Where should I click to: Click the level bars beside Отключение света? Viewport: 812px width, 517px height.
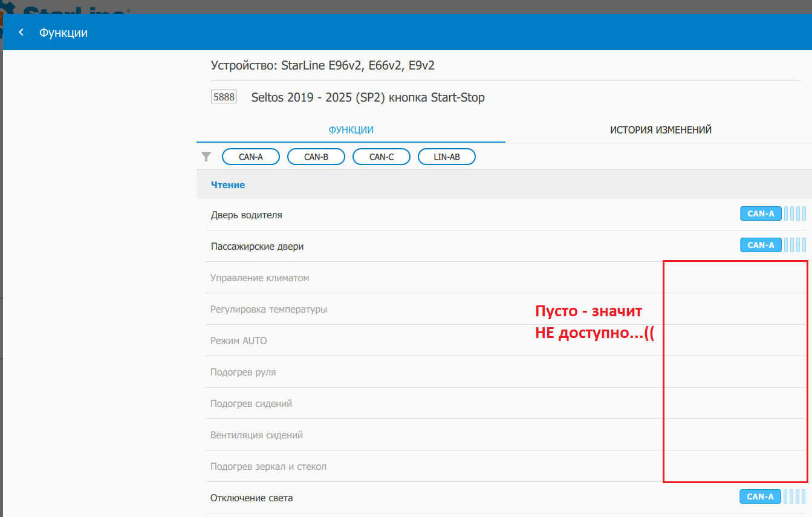point(795,496)
